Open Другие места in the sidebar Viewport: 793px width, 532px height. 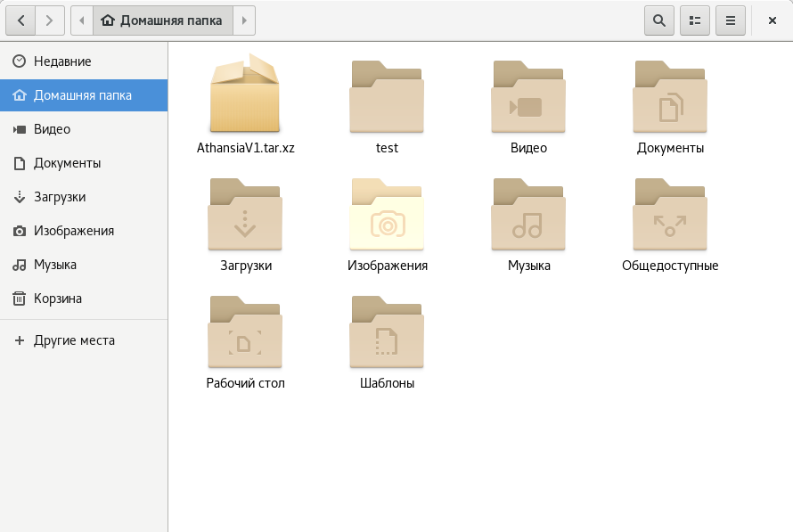point(84,340)
